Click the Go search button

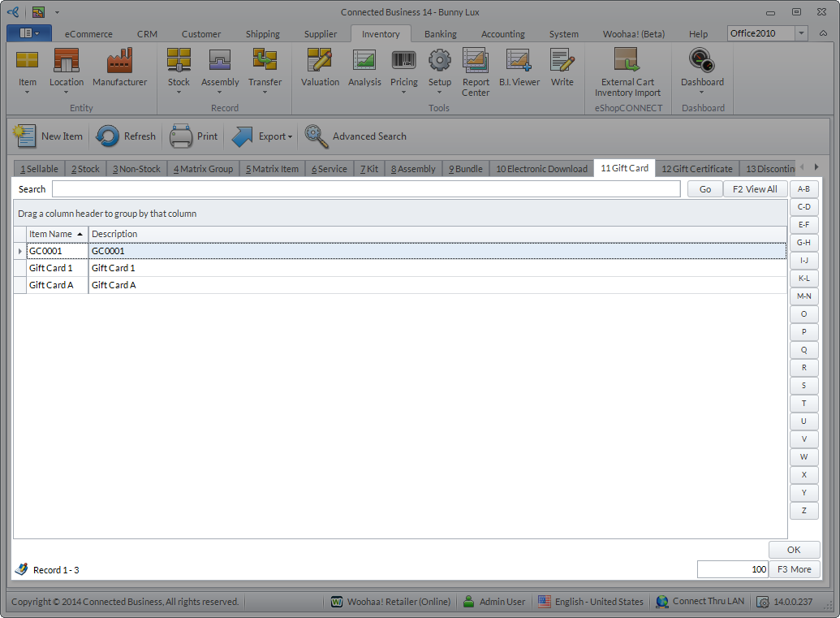tap(705, 189)
